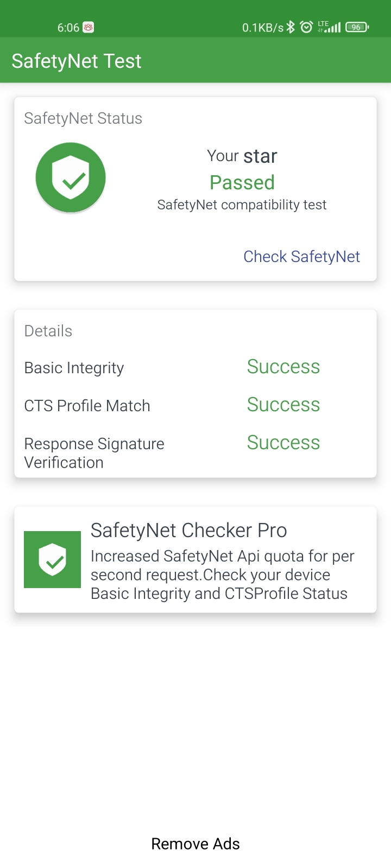
Task: Tap the green shield status icon
Action: coord(71,177)
